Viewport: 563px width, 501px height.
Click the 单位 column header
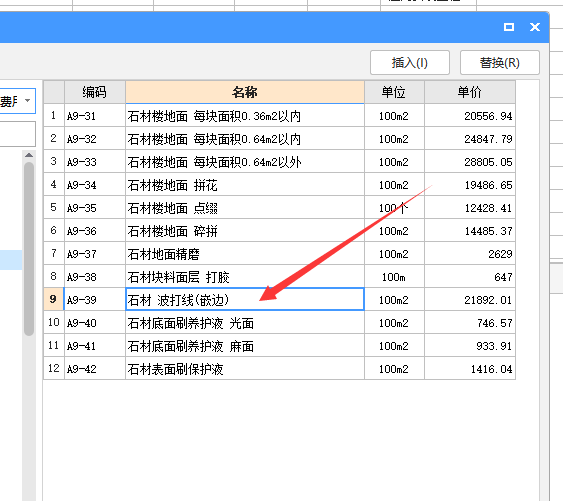click(x=394, y=92)
